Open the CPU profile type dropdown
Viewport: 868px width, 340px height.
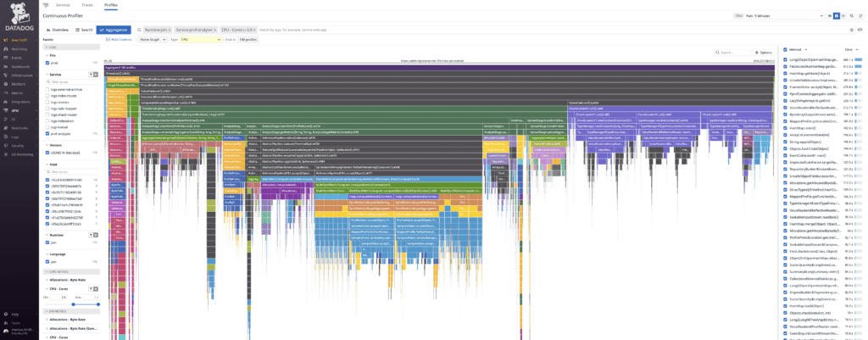[x=199, y=40]
